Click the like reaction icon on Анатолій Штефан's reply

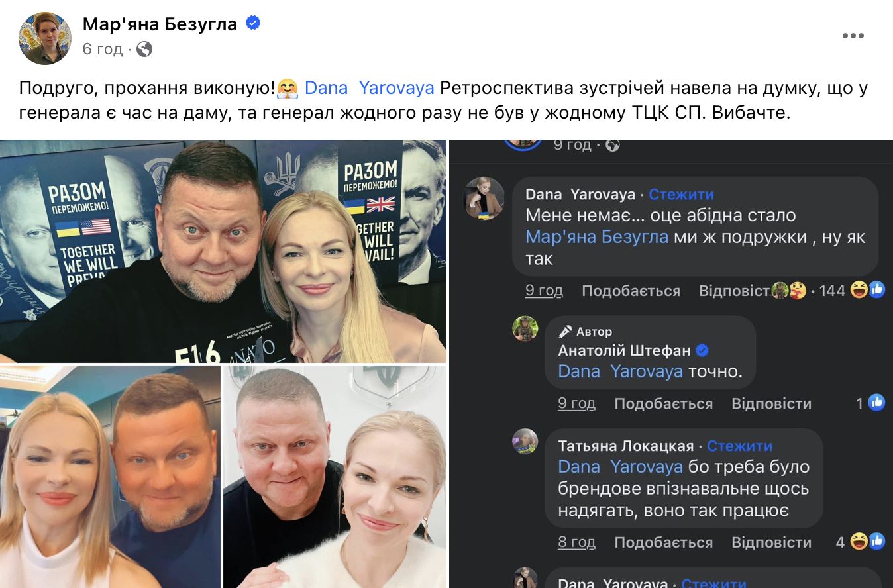pos(876,402)
